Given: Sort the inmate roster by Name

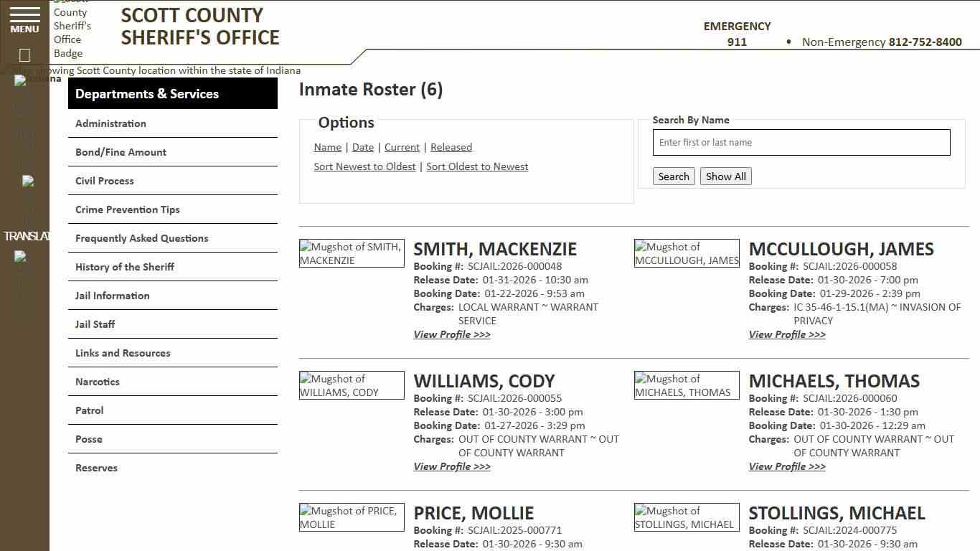Looking at the screenshot, I should (x=327, y=147).
